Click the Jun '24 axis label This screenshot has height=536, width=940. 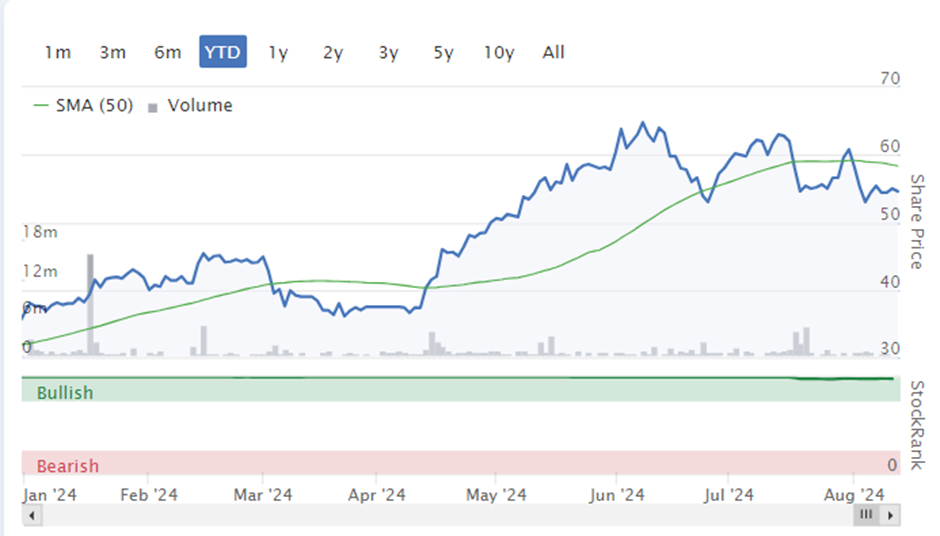click(x=616, y=495)
